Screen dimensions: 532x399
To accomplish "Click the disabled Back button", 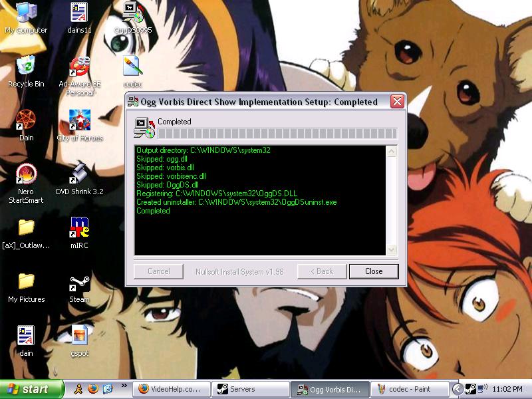I will (x=322, y=271).
